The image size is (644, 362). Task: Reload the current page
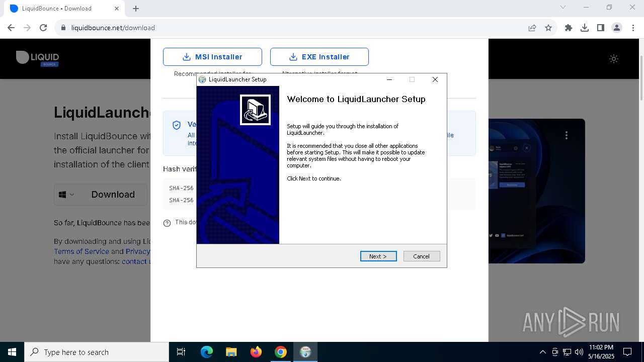43,28
